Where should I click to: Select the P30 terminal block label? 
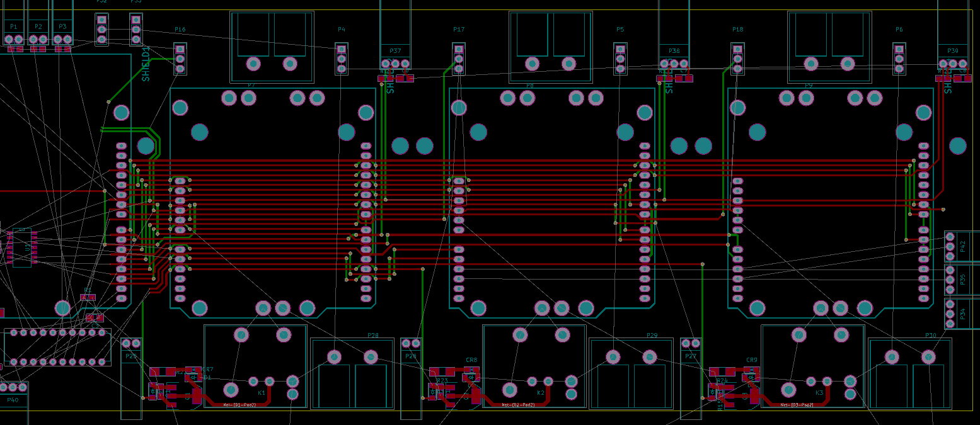pos(931,336)
